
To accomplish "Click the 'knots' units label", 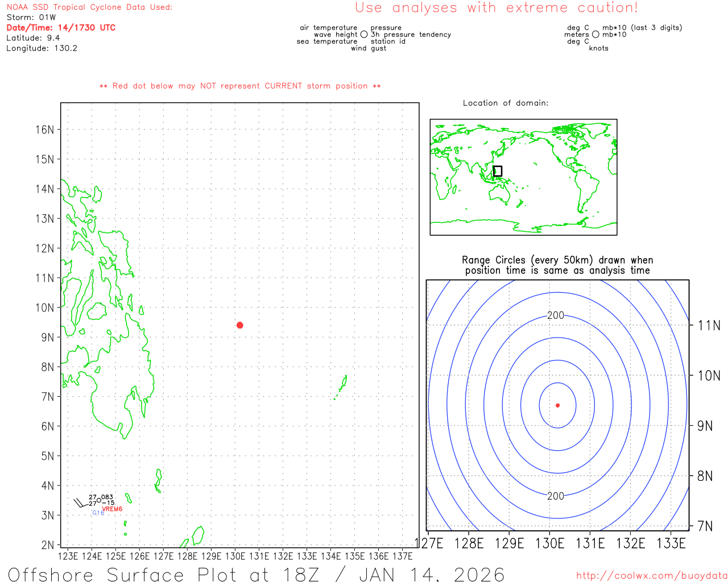I will tap(599, 48).
